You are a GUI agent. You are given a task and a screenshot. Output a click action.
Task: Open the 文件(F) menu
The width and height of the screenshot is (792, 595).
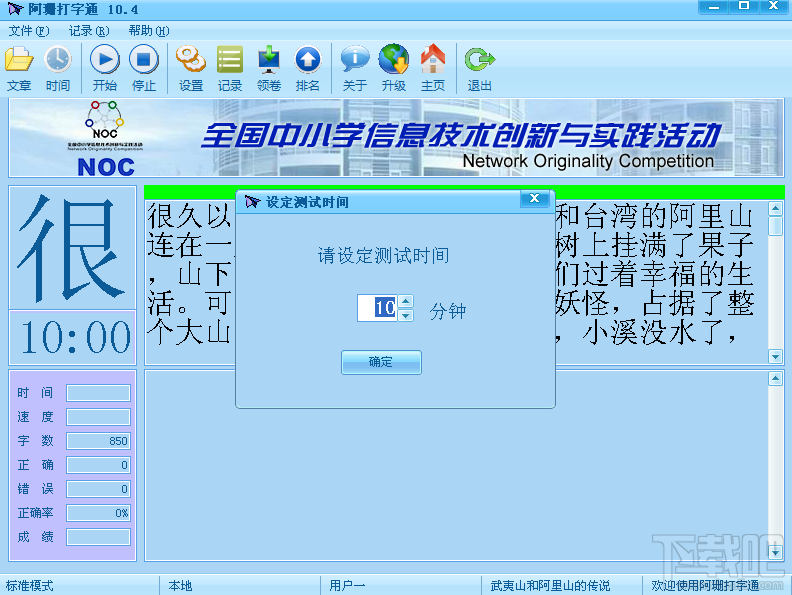[29, 31]
